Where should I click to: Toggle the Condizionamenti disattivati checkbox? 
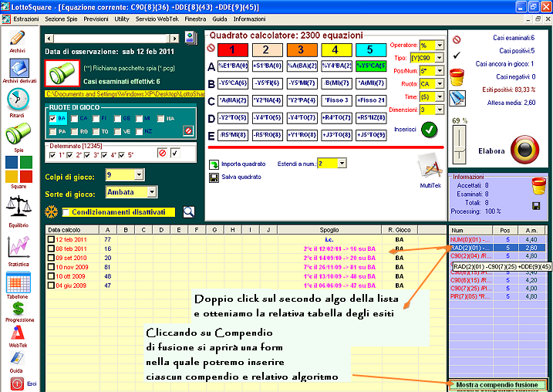(66, 212)
